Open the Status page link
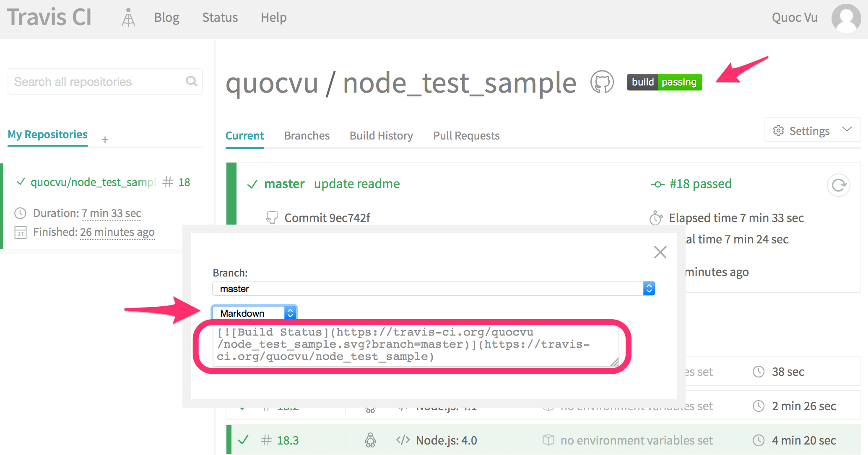This screenshot has width=868, height=455. (220, 18)
